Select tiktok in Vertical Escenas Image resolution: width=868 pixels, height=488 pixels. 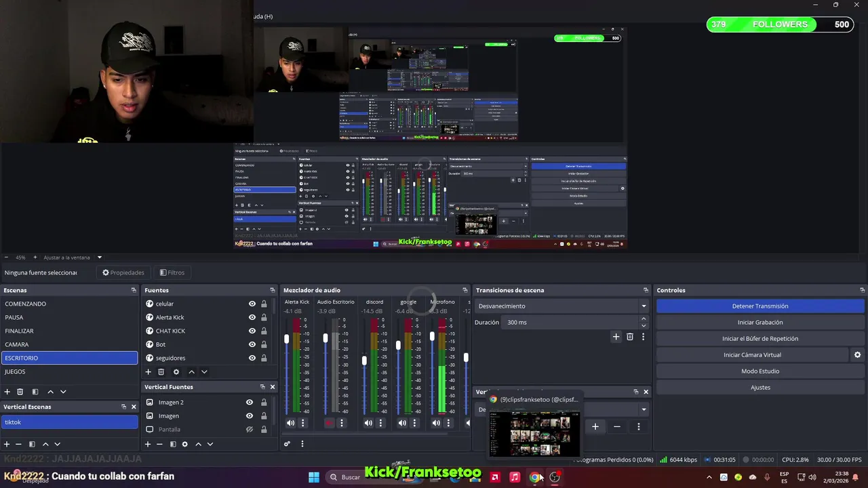click(69, 422)
